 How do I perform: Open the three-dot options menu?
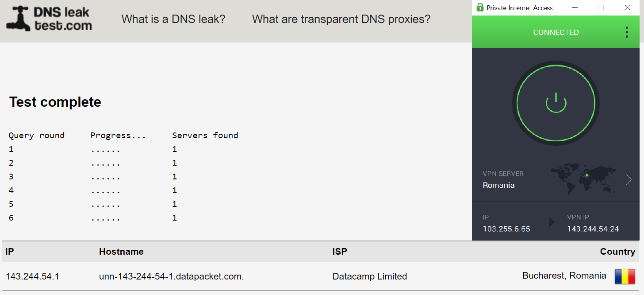[x=627, y=32]
